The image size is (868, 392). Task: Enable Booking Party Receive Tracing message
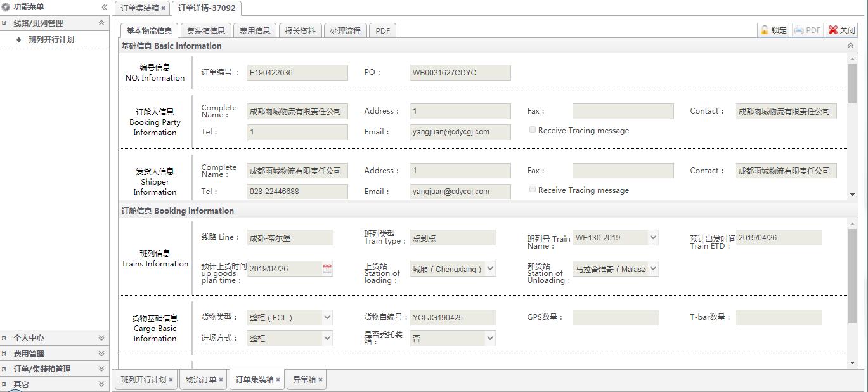[533, 130]
